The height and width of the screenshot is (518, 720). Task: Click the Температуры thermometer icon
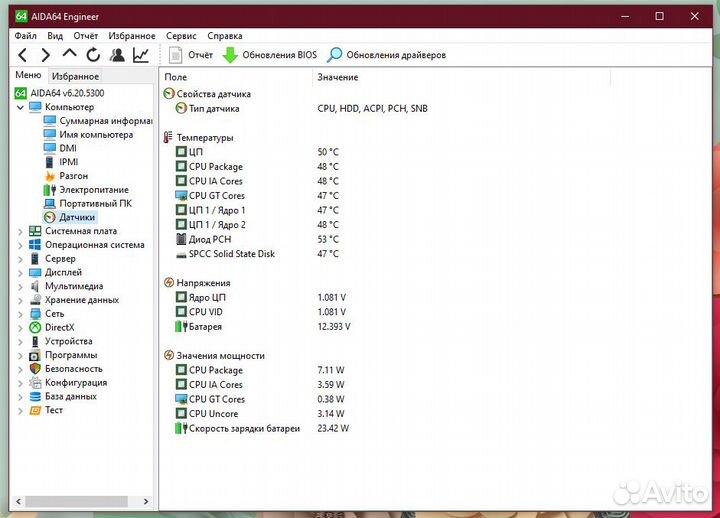click(169, 137)
